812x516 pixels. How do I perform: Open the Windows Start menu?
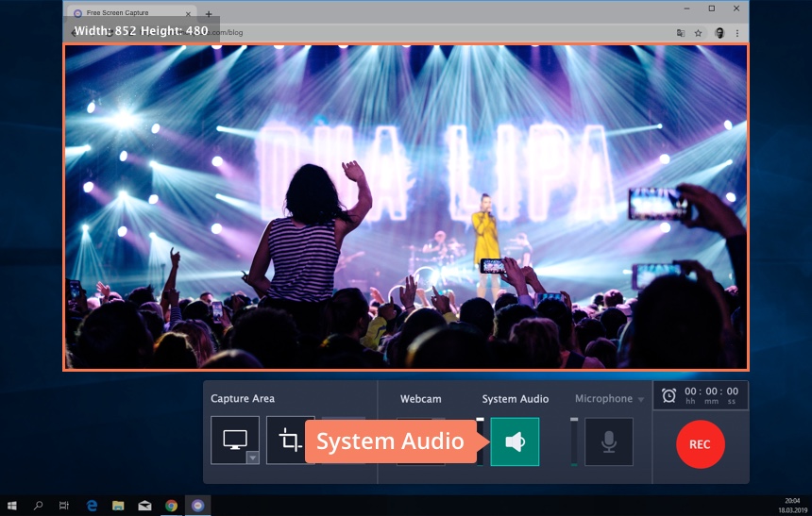coord(12,505)
